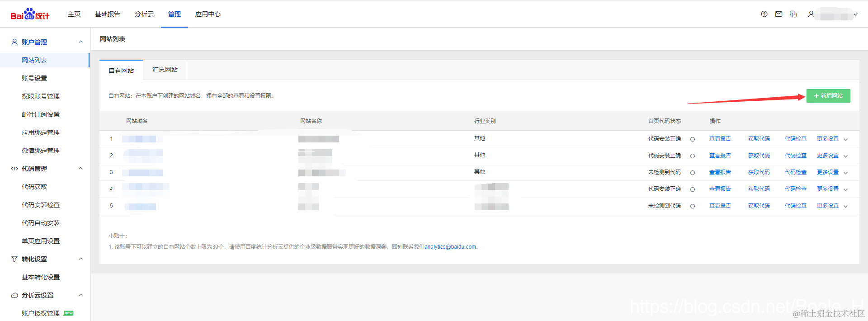Open the 基础报告 top menu

[108, 14]
